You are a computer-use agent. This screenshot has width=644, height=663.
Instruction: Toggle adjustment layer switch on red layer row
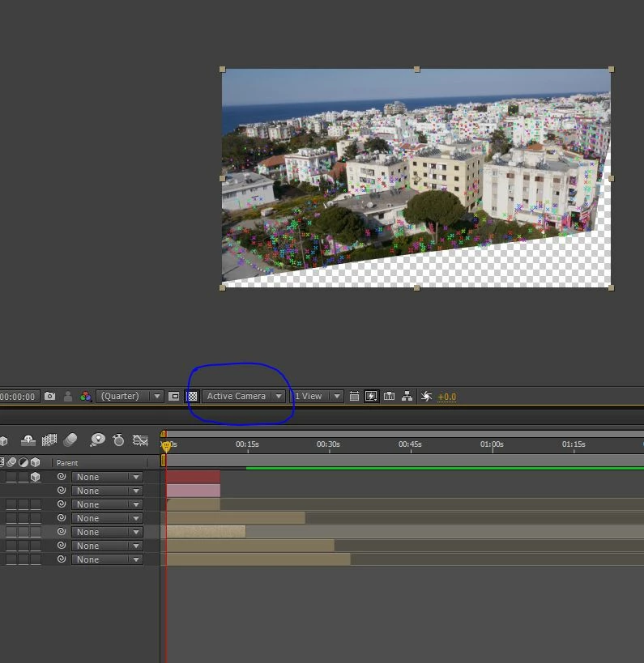23,477
